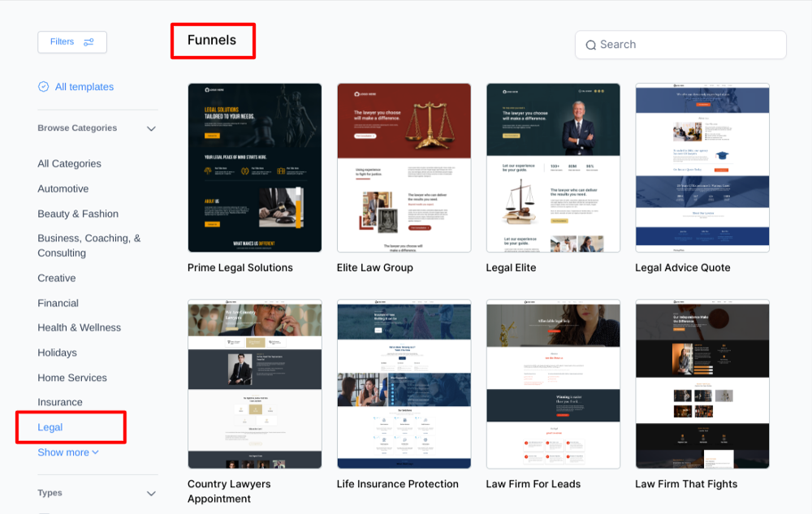812x514 pixels.
Task: Select All templates link
Action: 84,87
